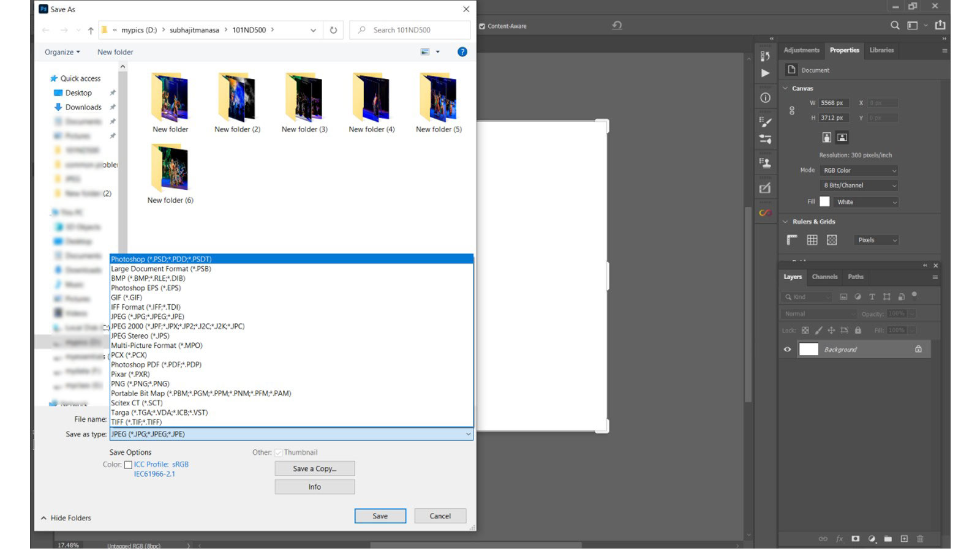Image resolution: width=980 pixels, height=551 pixels.
Task: Click the Save button
Action: pos(380,516)
